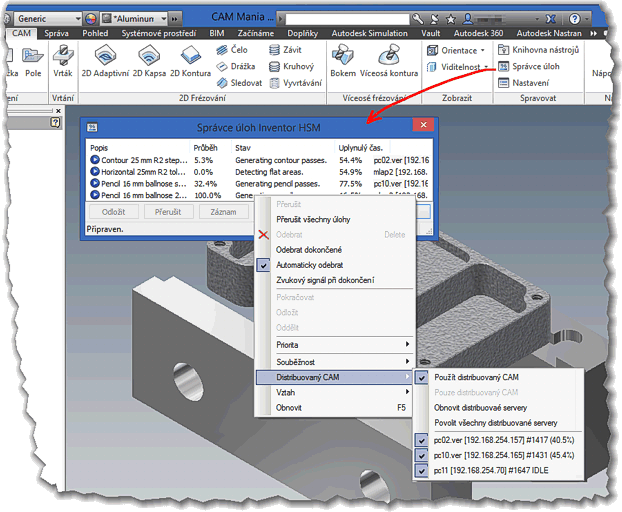Choose Zvukový signál při dokončení
622x512 pixels.
pyautogui.click(x=325, y=280)
